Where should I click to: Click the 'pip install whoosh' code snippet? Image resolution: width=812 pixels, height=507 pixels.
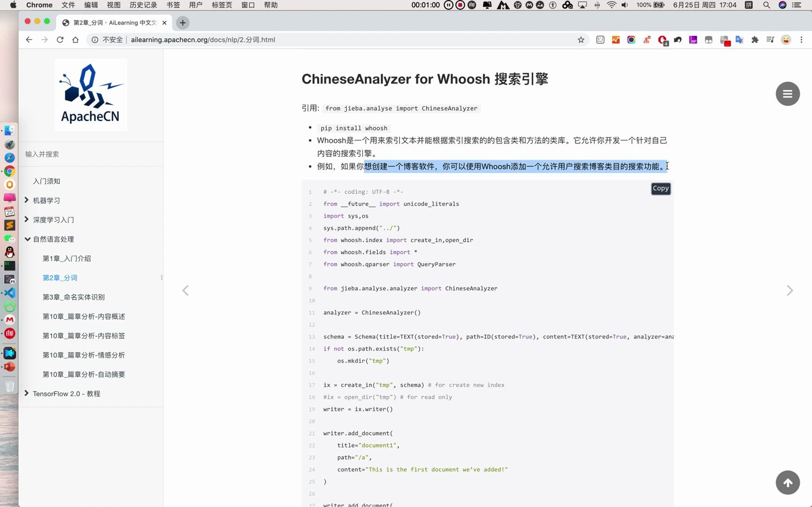click(354, 128)
